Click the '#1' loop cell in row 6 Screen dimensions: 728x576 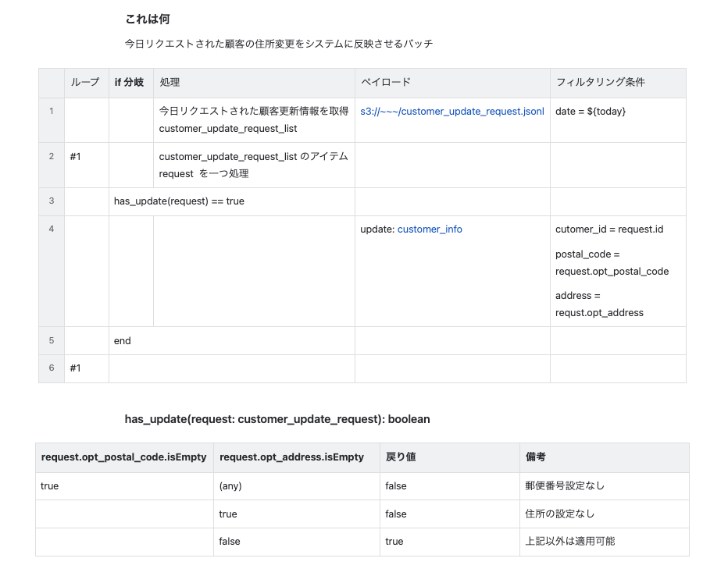pos(87,368)
